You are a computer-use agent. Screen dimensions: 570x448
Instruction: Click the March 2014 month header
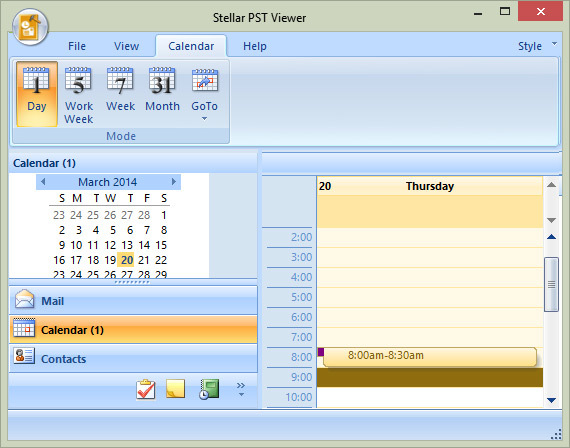point(108,182)
